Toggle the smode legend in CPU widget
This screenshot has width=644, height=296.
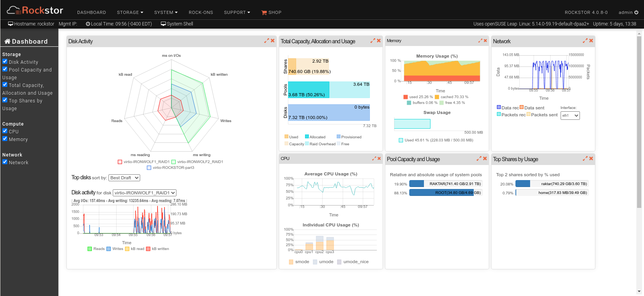[x=299, y=262]
